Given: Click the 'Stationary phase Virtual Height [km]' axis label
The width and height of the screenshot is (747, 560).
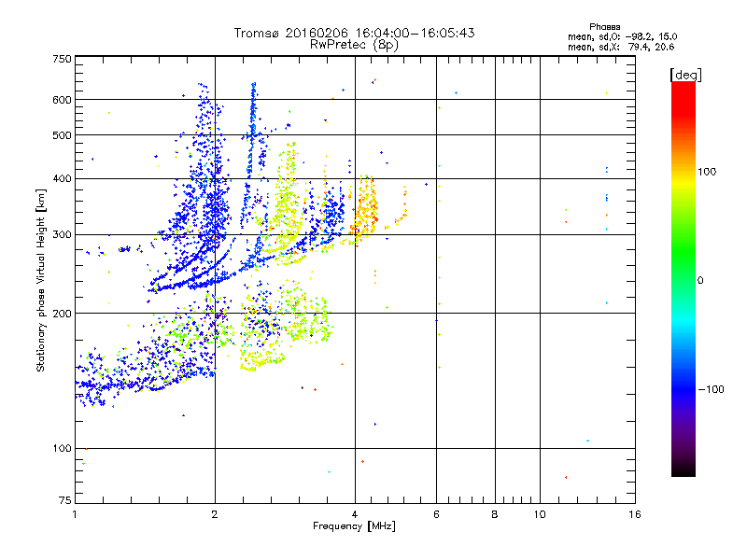Looking at the screenshot, I should click(x=40, y=280).
